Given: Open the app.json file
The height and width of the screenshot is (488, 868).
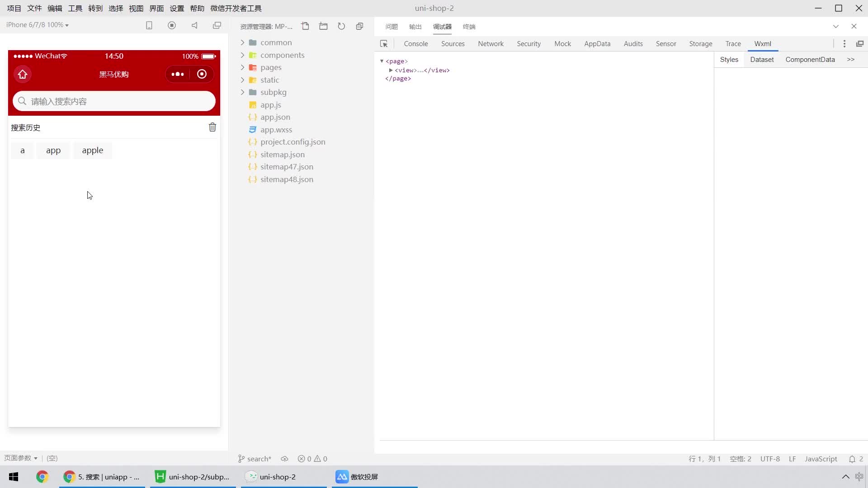Looking at the screenshot, I should pos(275,117).
